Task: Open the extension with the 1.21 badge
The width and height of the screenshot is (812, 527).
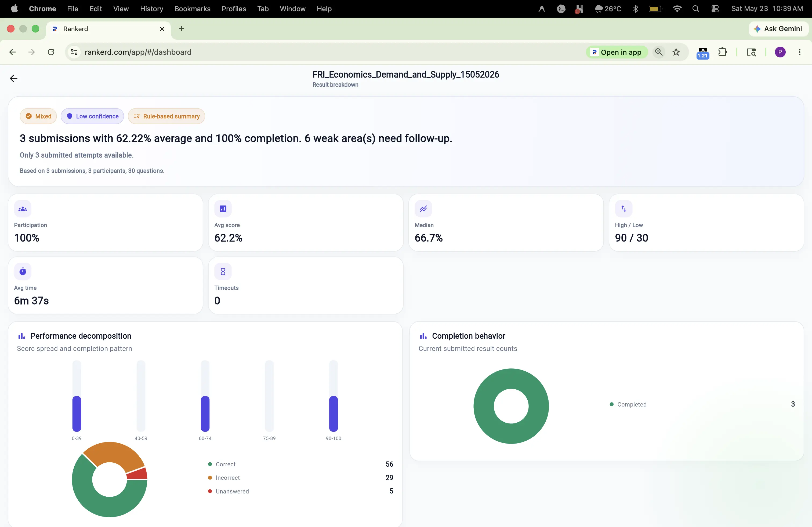Action: point(703,53)
